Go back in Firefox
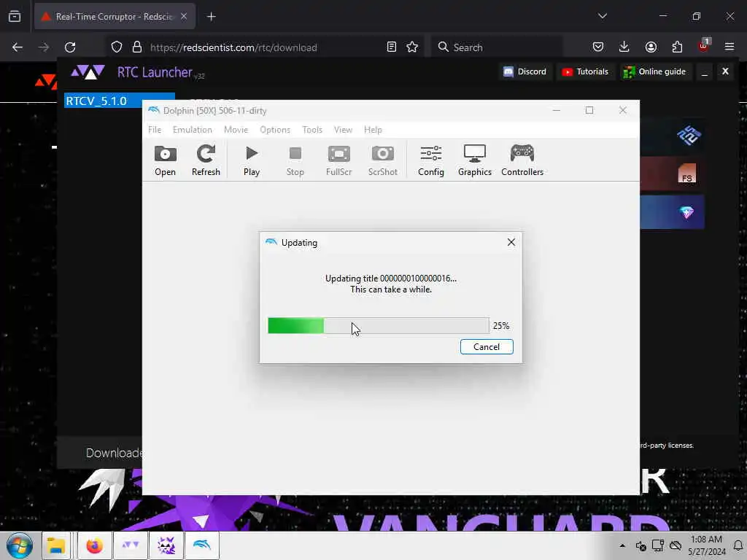 (x=18, y=47)
